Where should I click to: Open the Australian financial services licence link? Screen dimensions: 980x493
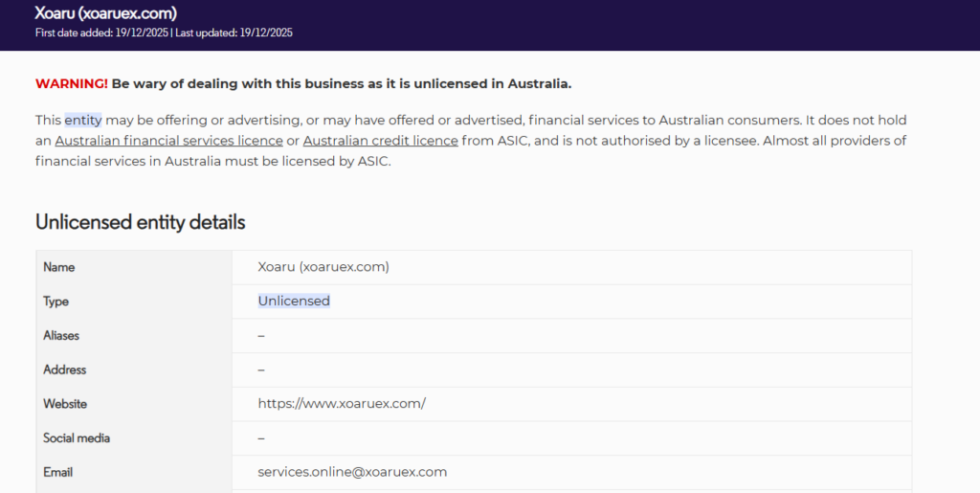pos(168,141)
